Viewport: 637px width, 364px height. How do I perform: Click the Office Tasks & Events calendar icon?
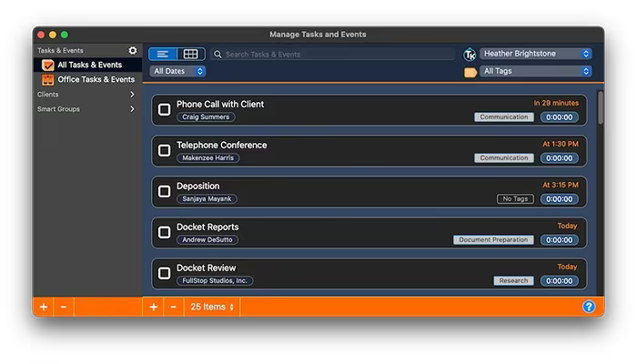click(x=47, y=80)
